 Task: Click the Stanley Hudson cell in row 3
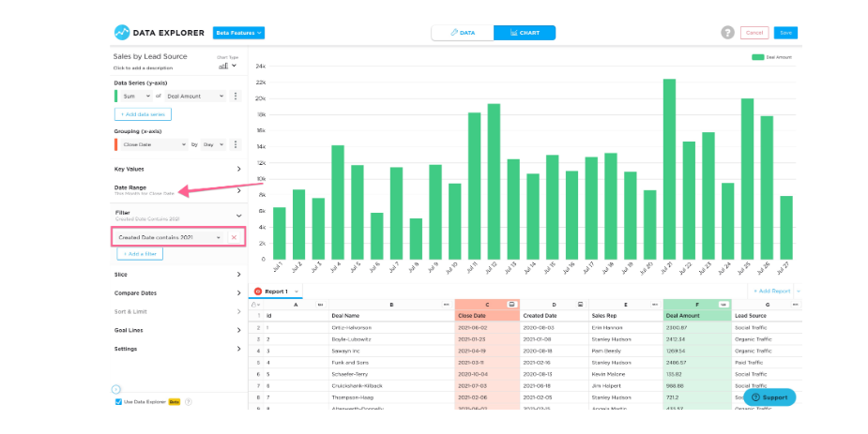pyautogui.click(x=626, y=339)
